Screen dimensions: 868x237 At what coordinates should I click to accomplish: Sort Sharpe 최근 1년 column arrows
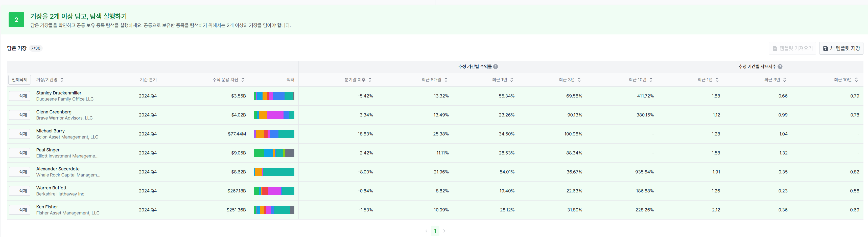pyautogui.click(x=717, y=80)
